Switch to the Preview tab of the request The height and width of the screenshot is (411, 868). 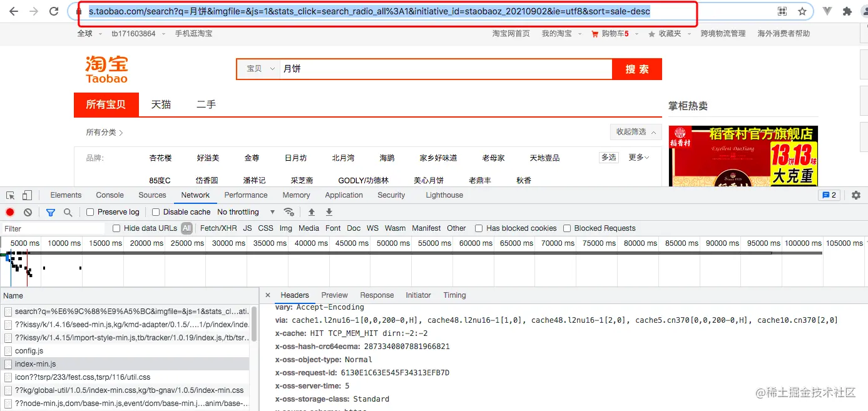[x=335, y=295]
